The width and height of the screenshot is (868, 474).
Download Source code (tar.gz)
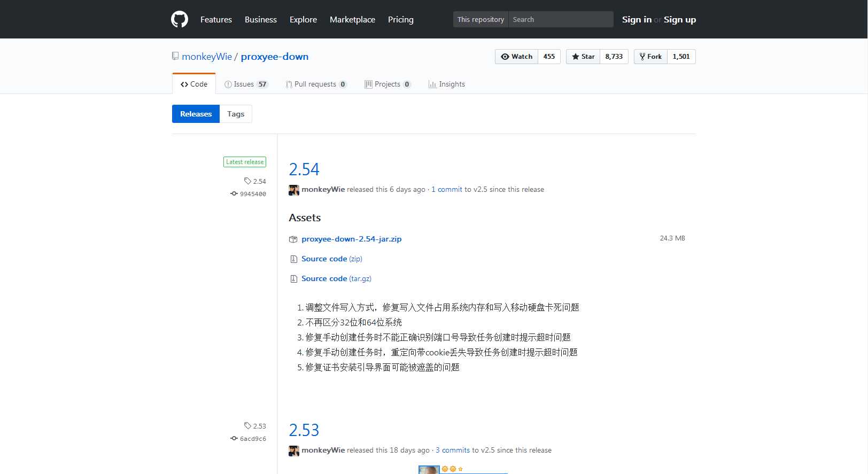(x=336, y=278)
